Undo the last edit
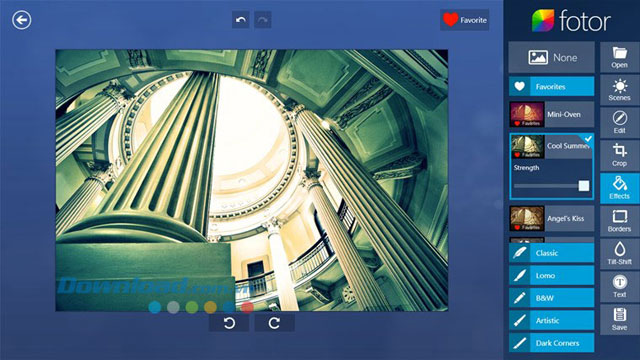 241,20
